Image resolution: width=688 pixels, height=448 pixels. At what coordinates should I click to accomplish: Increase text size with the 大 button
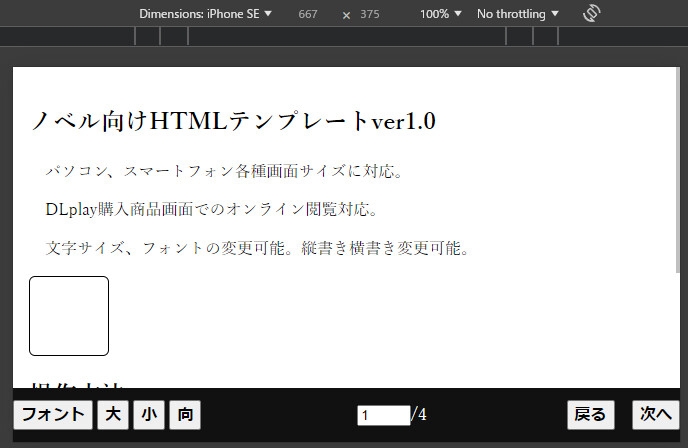point(113,415)
